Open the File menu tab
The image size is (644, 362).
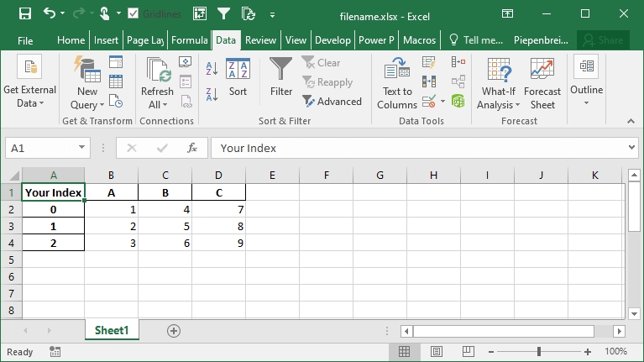[x=25, y=40]
